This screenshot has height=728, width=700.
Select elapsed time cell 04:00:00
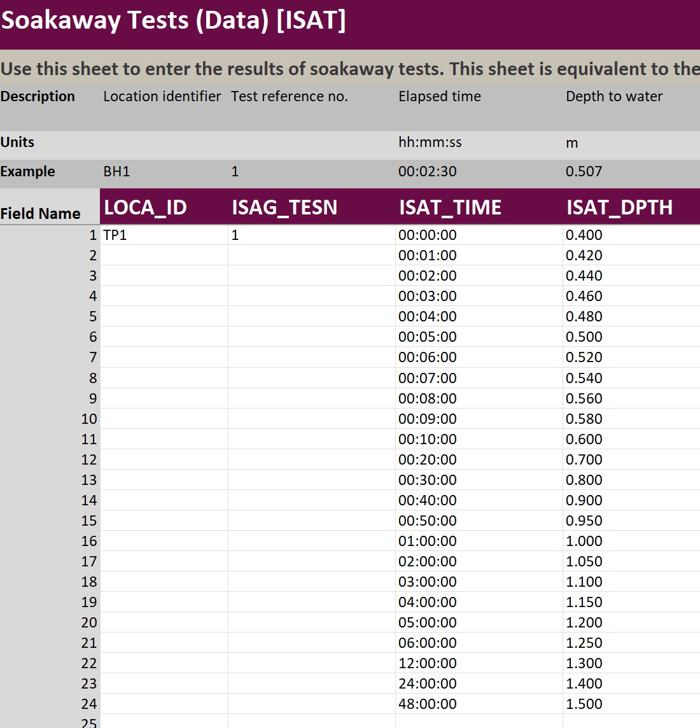tap(479, 602)
